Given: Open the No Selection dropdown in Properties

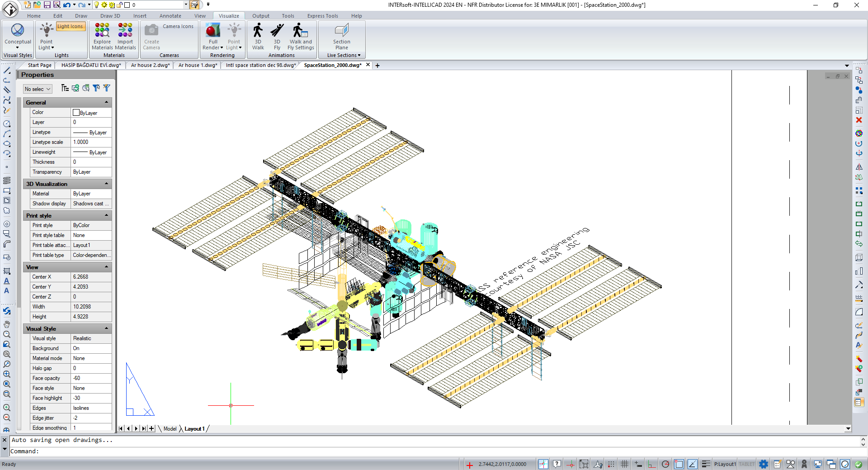Looking at the screenshot, I should 37,89.
